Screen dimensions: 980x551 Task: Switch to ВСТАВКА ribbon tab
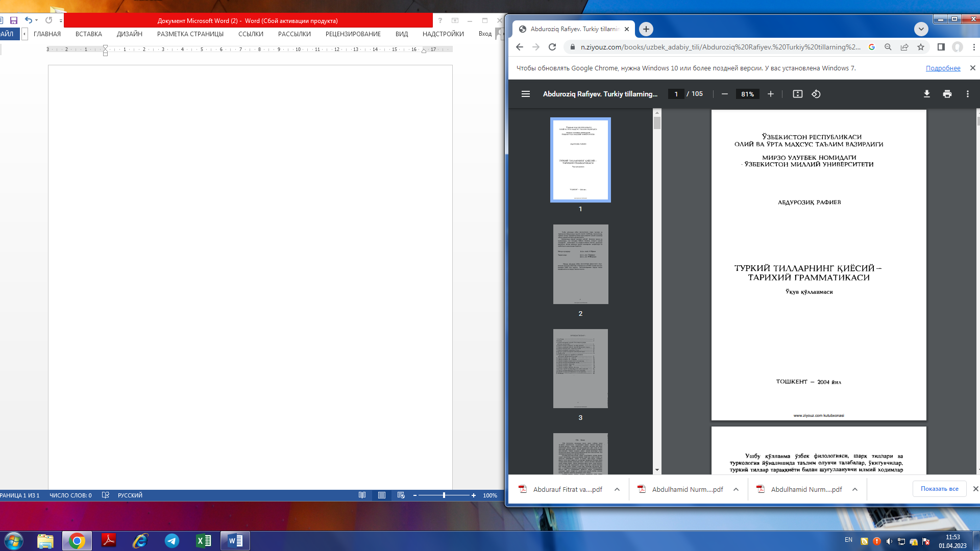[89, 34]
